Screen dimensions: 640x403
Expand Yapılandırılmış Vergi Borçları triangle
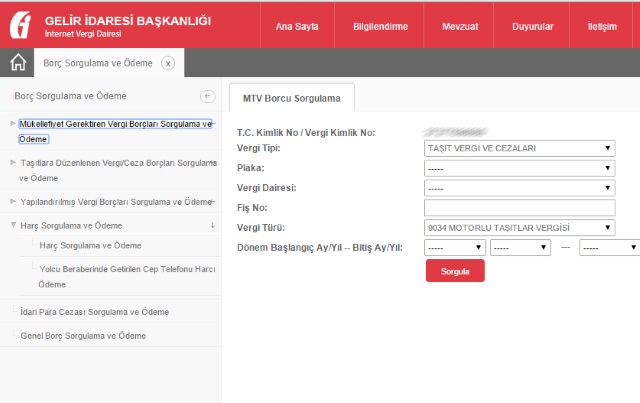(x=13, y=201)
